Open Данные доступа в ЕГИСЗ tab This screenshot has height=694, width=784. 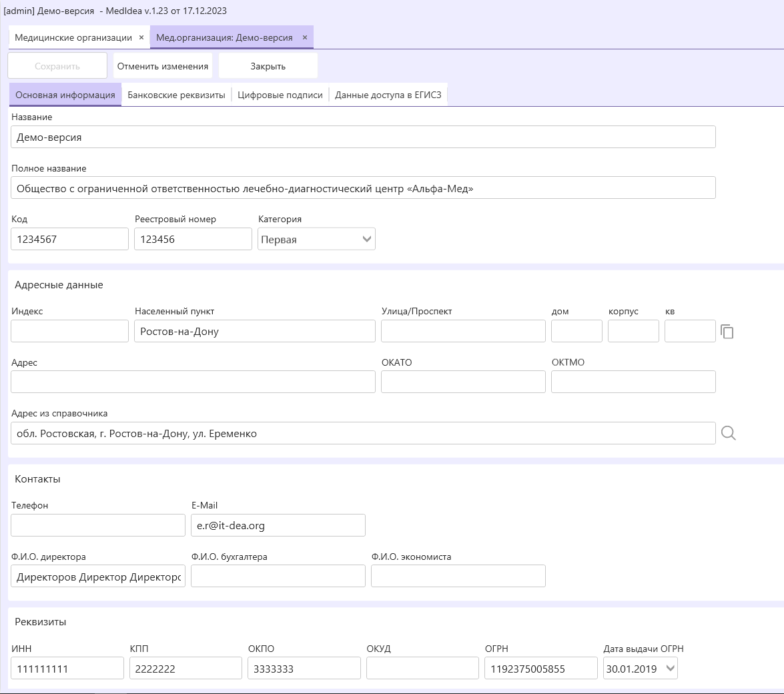(388, 95)
